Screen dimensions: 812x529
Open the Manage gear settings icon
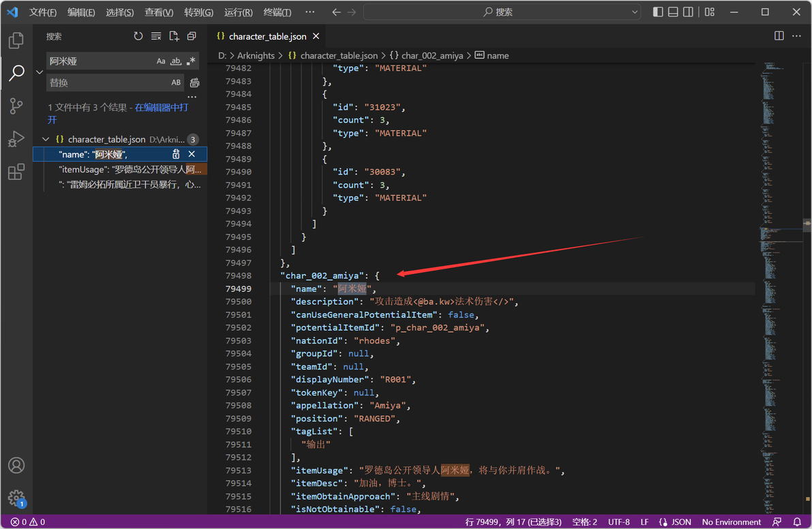coord(16,498)
